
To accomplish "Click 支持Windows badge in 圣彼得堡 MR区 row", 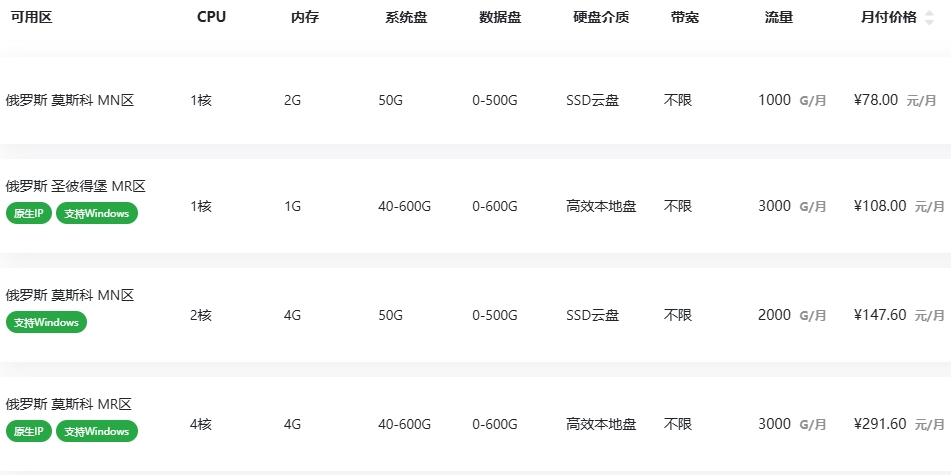I will click(x=97, y=213).
